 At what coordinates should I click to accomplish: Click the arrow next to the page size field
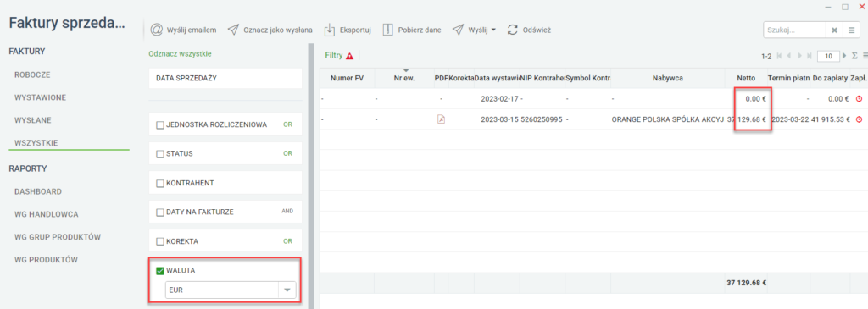pyautogui.click(x=845, y=56)
